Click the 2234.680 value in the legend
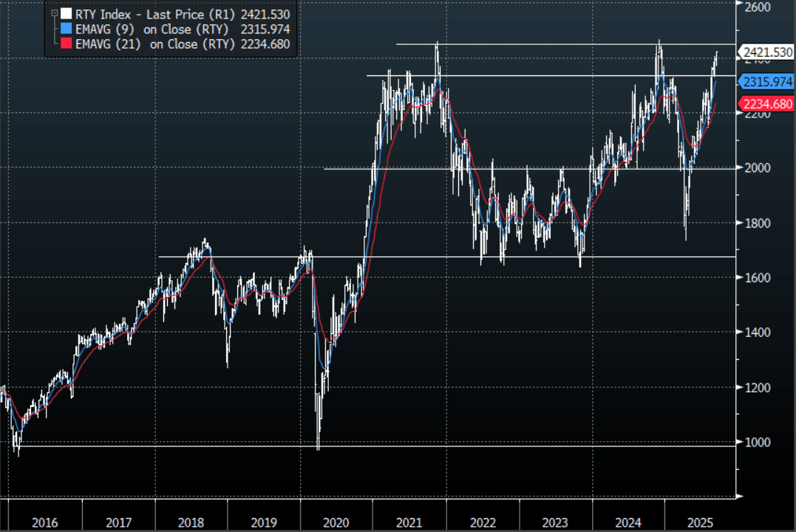The width and height of the screenshot is (796, 532). click(x=265, y=44)
